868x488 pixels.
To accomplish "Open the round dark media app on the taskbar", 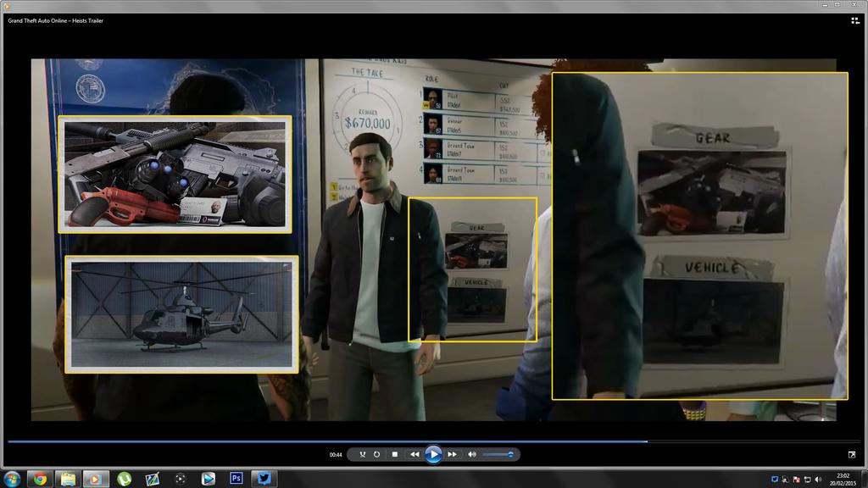I will (181, 479).
